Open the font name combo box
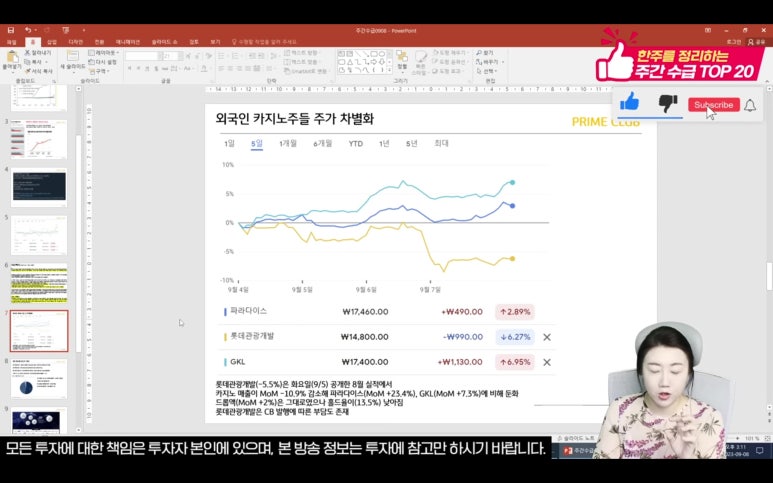Viewport: 773px width, 483px height. pyautogui.click(x=143, y=56)
